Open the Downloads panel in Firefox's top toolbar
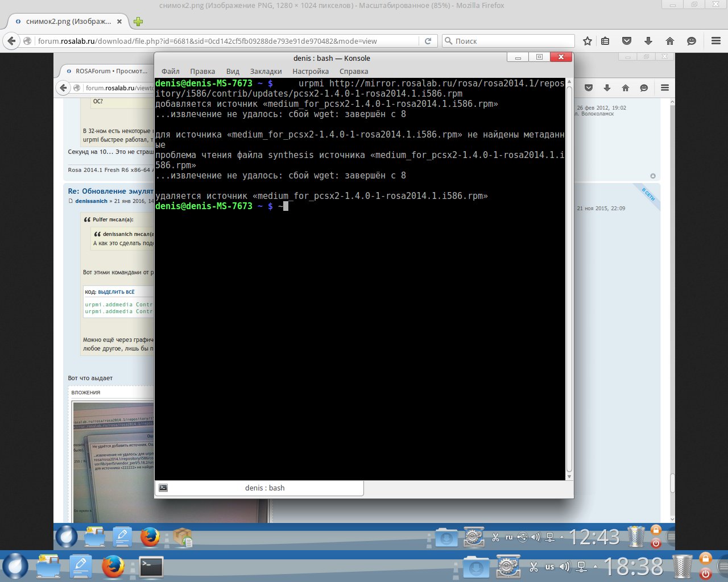 (648, 41)
